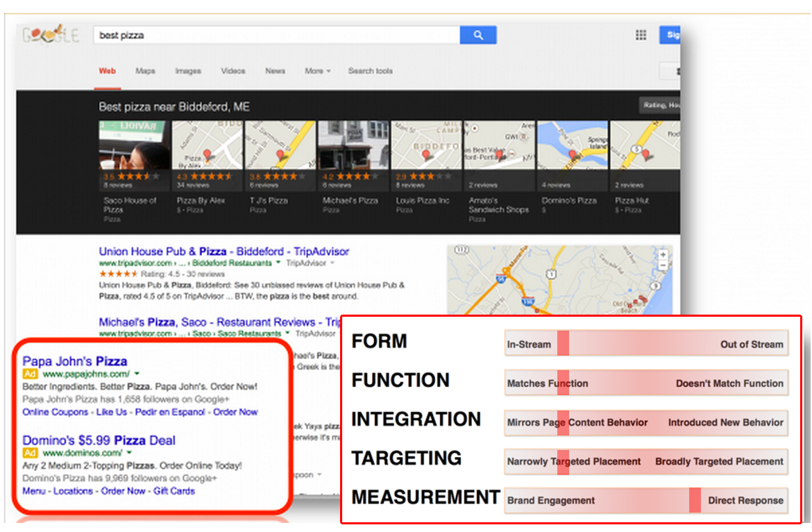Click the Online Coupons sitelink

tap(56, 412)
